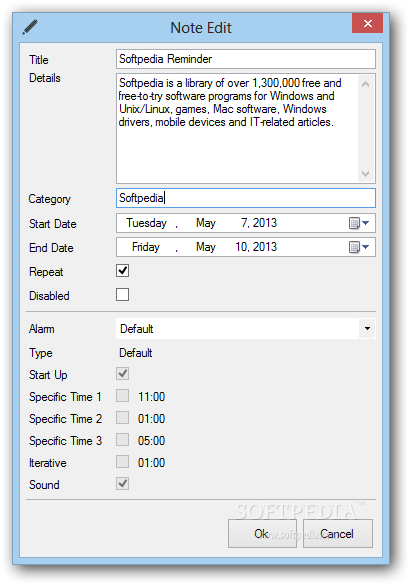This screenshot has height=585, width=410.
Task: Check the Specific Time 2 checkbox
Action: point(122,417)
